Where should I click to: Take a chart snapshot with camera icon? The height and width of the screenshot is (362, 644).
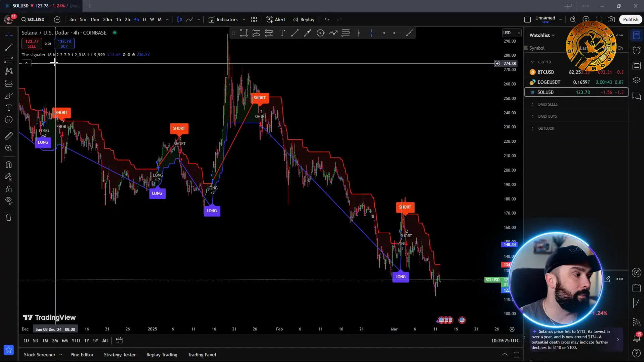pos(611,19)
